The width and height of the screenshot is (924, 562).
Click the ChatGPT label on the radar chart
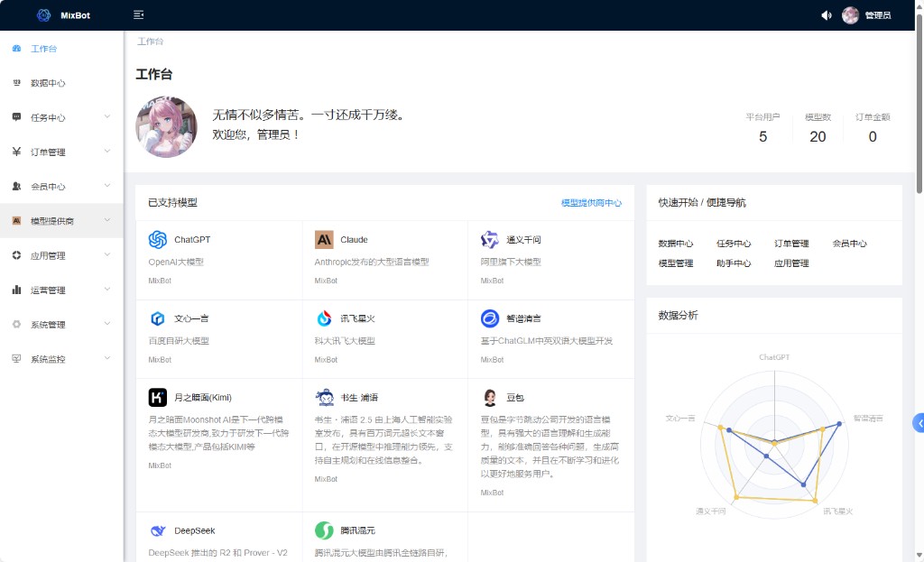774,357
